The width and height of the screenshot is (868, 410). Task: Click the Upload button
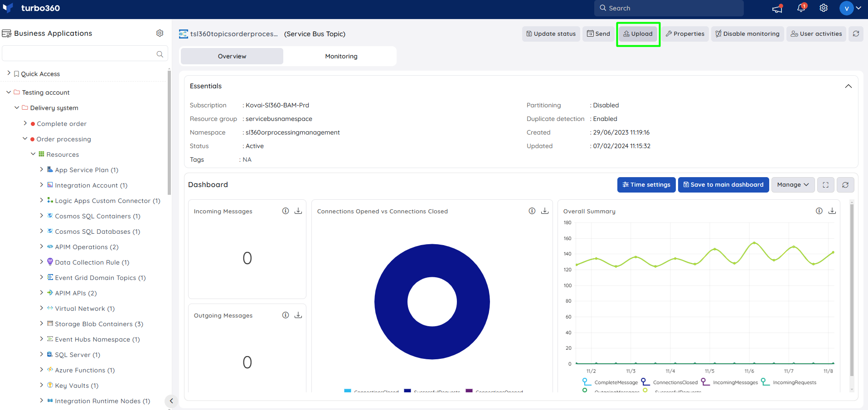(638, 34)
